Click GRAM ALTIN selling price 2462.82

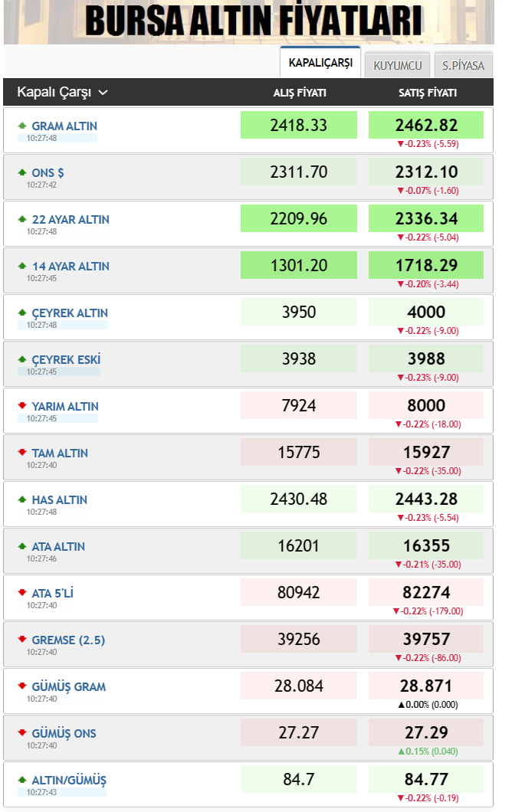(426, 125)
